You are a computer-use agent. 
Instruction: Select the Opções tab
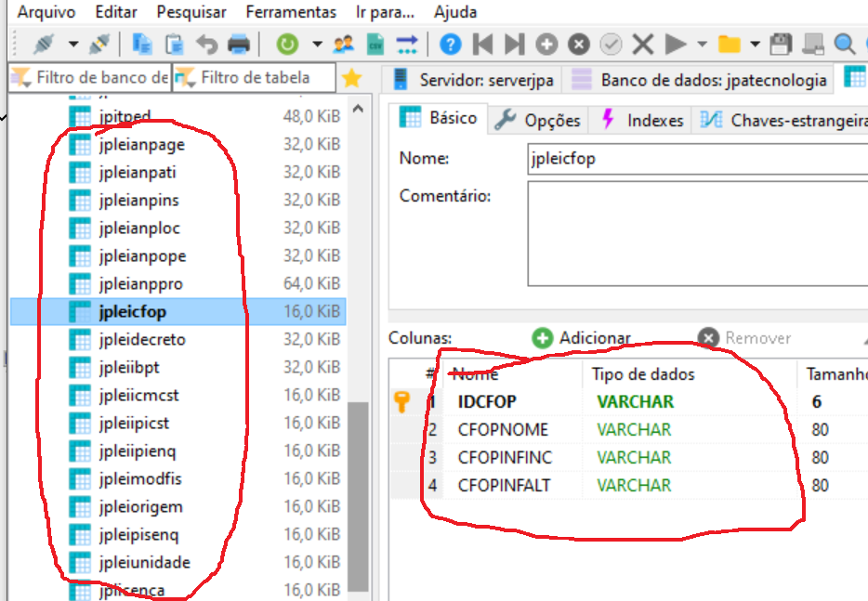pos(537,120)
